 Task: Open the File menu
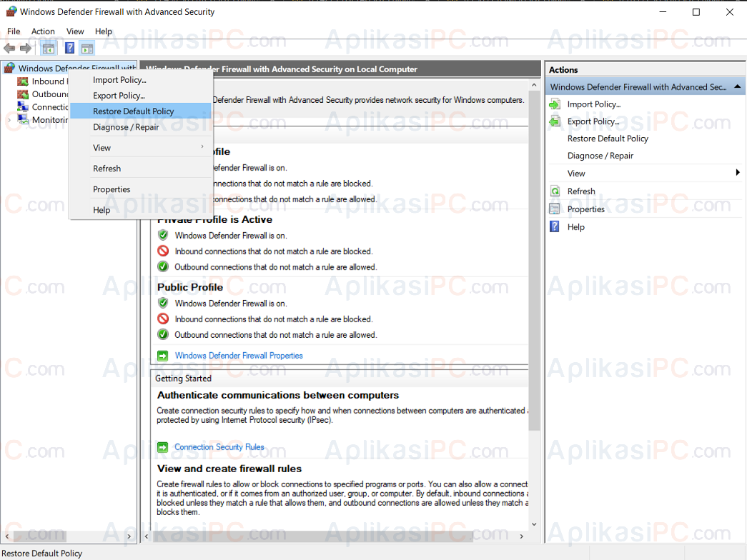14,31
